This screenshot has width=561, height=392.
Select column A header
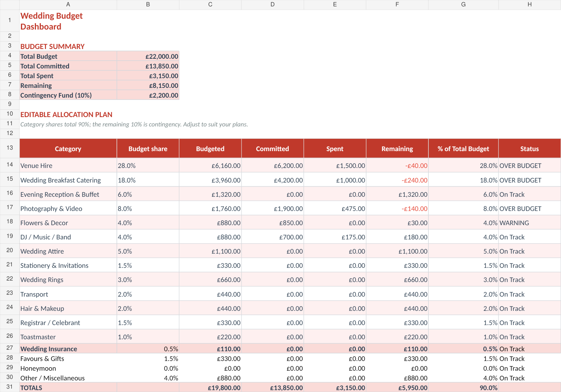coord(68,4)
